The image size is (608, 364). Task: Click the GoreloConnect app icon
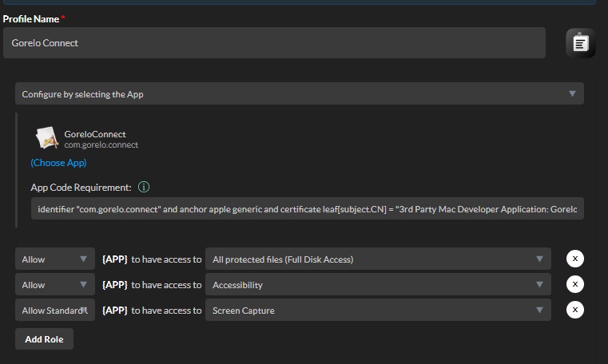(x=46, y=139)
